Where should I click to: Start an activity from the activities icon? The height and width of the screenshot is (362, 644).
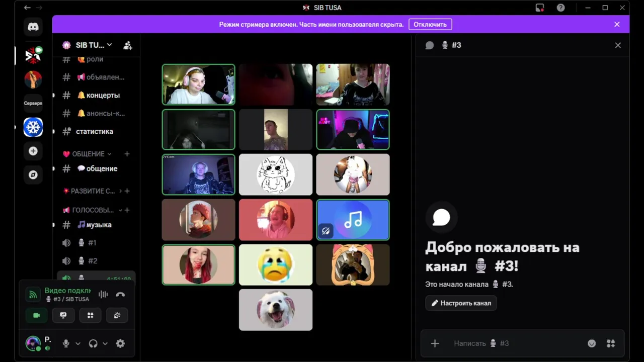pos(90,315)
